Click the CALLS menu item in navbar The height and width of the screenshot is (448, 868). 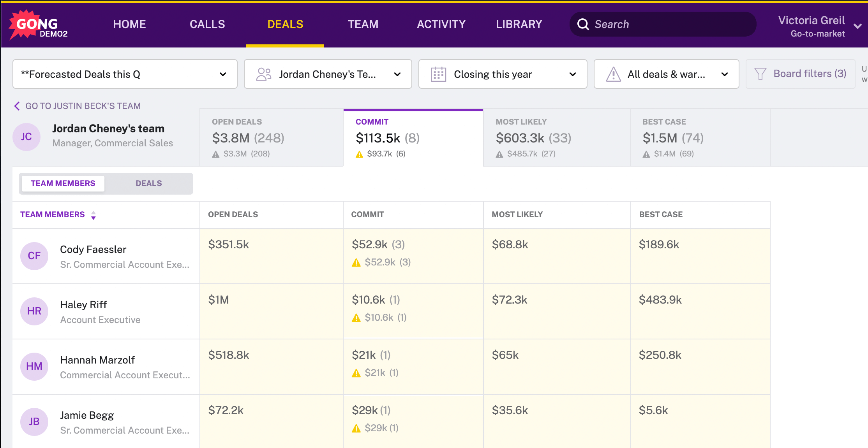[x=207, y=24]
